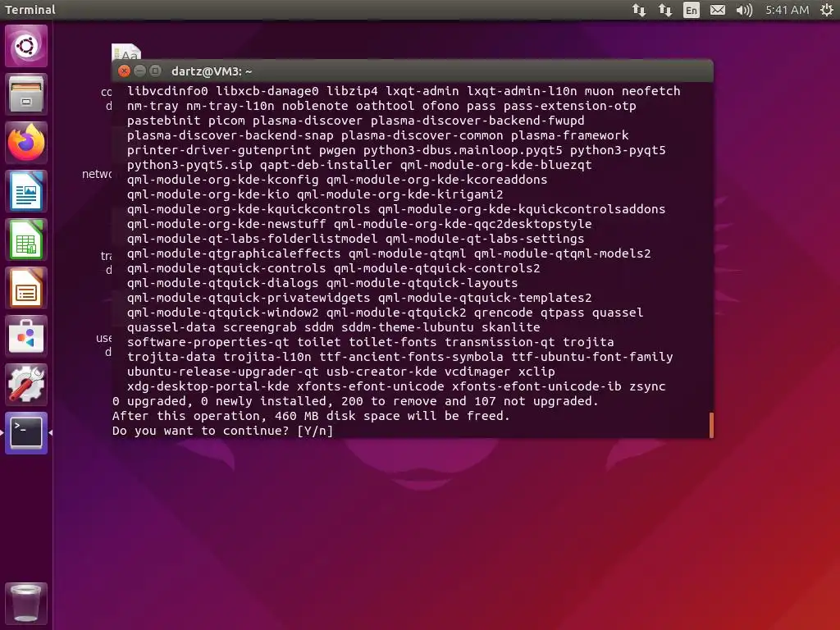Click the 'qml-module-qtquick-templates2' package name
Screen dimensions: 840x630
485,298
